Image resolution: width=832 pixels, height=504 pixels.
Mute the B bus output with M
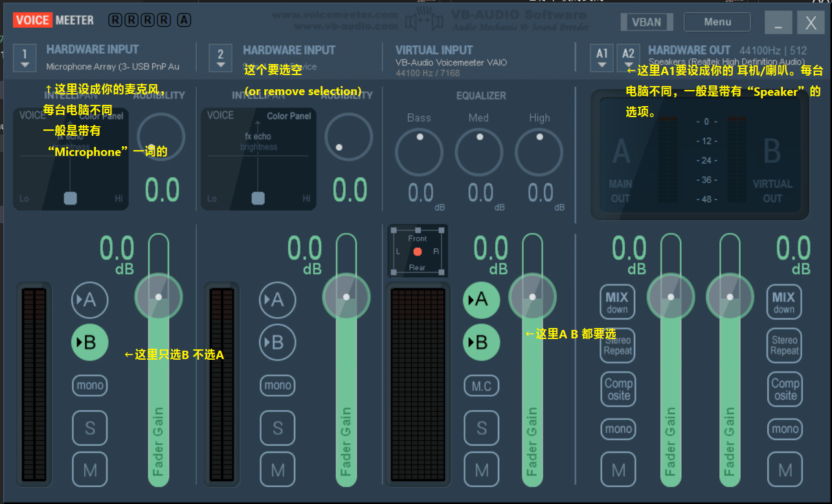[785, 470]
